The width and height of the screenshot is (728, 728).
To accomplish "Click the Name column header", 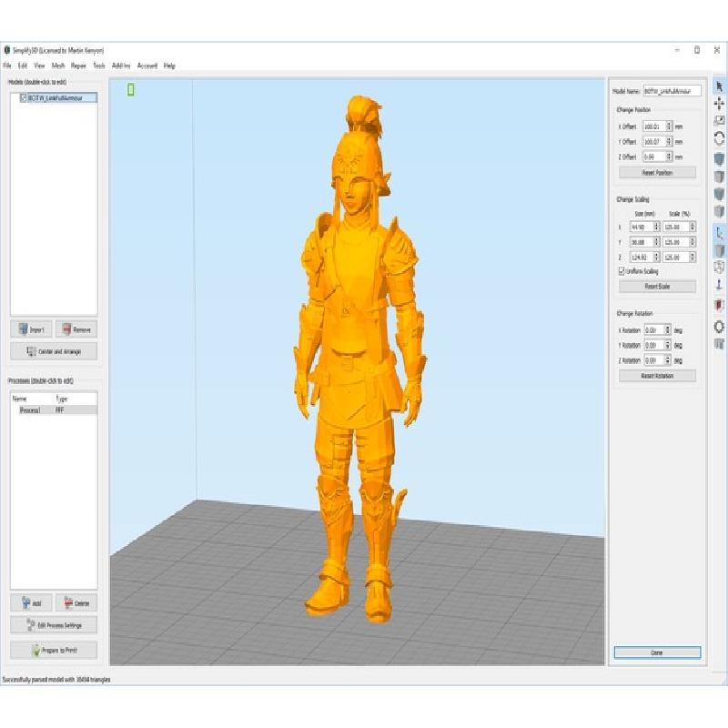I will point(19,399).
